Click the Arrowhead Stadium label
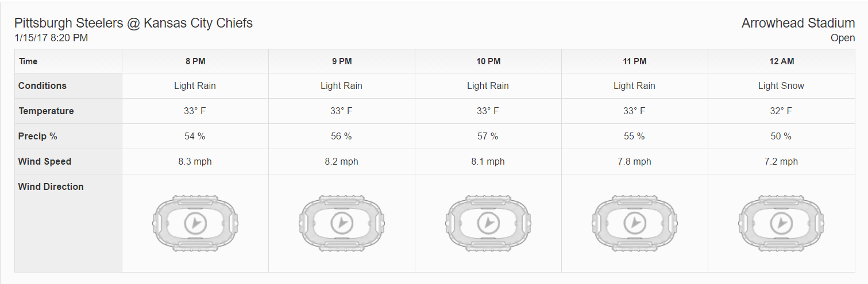 coord(798,24)
